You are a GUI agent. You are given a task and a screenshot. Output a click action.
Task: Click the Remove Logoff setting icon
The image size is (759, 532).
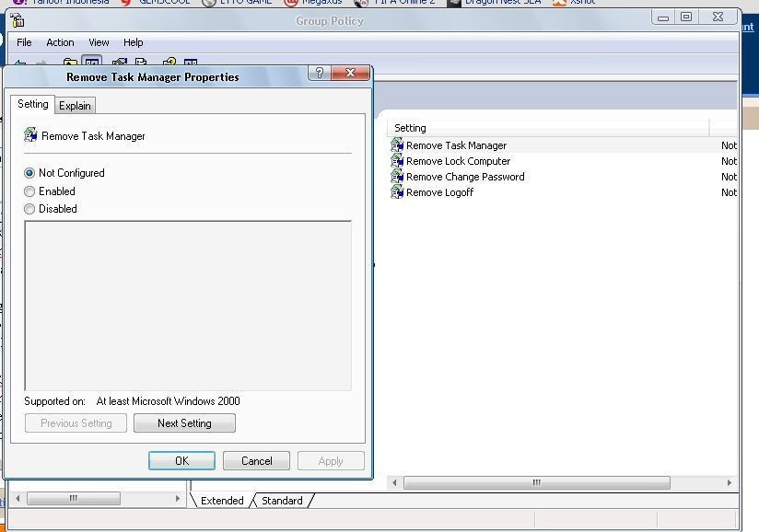(397, 192)
